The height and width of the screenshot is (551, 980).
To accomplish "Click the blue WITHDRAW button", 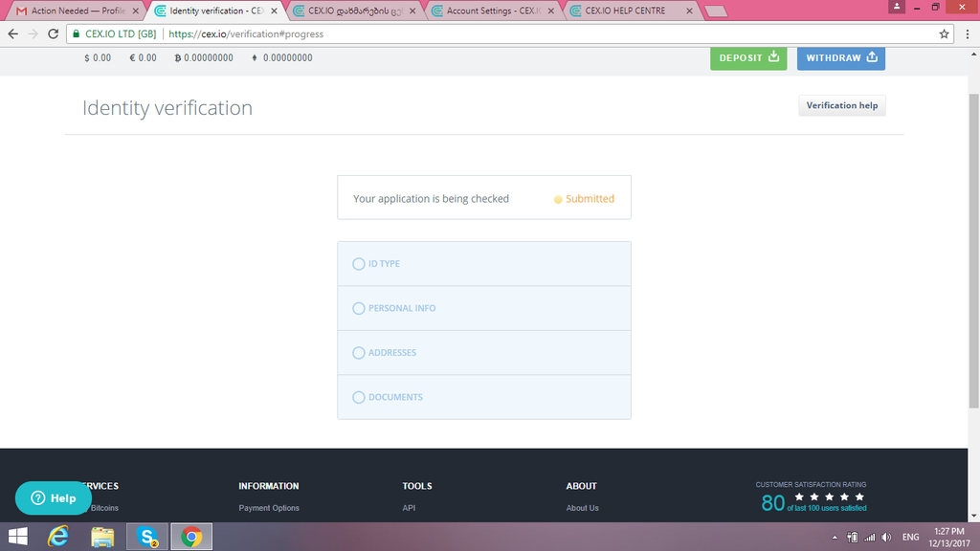I will (840, 57).
